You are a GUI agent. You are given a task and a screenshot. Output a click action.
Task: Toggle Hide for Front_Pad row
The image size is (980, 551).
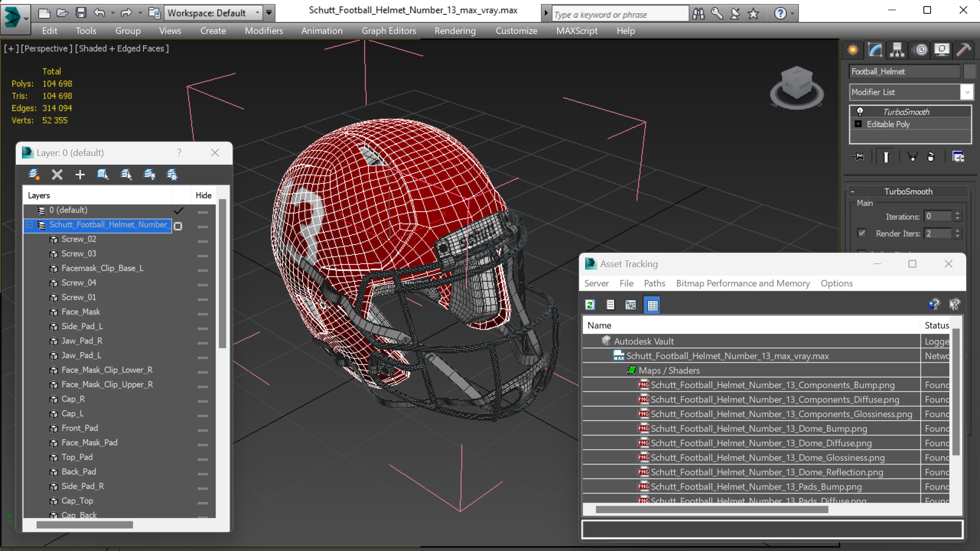click(x=203, y=429)
